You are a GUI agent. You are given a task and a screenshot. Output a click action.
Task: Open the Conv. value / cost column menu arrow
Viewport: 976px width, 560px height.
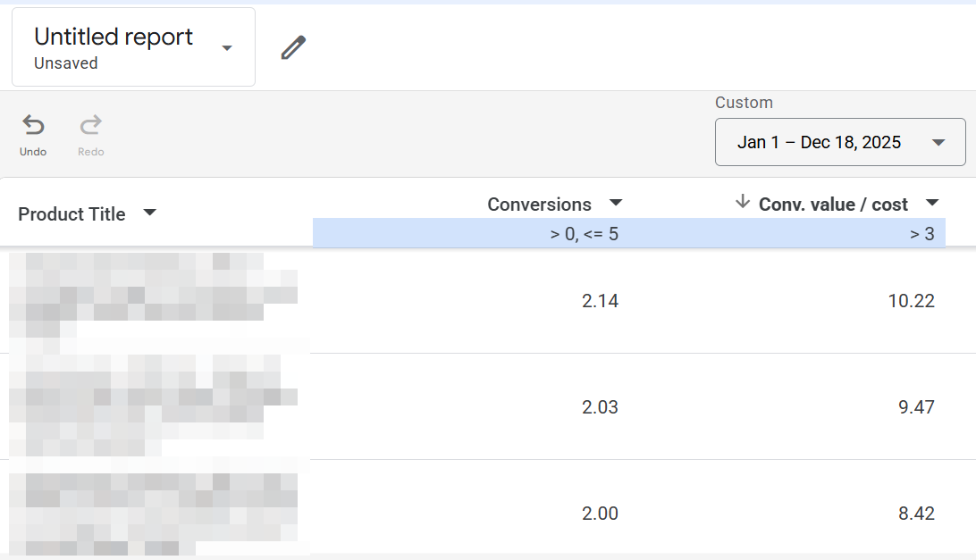[932, 202]
